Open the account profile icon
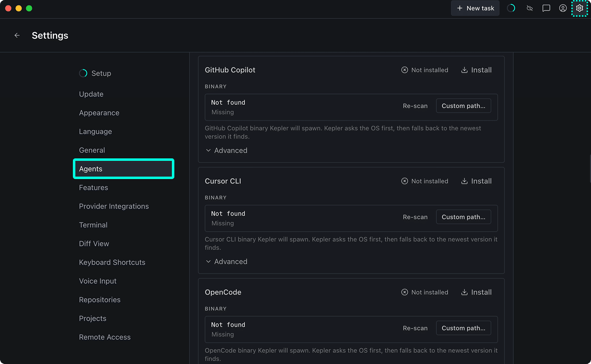Viewport: 591px width, 364px height. click(x=563, y=8)
